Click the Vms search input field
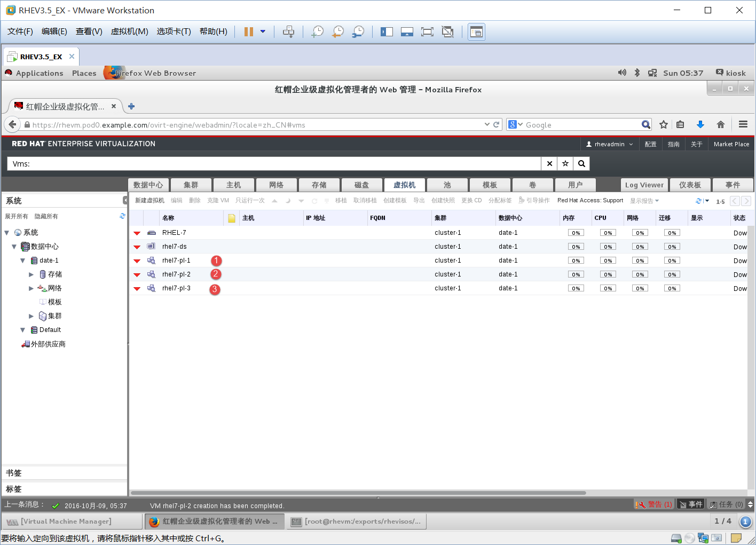756x545 pixels. click(x=274, y=164)
